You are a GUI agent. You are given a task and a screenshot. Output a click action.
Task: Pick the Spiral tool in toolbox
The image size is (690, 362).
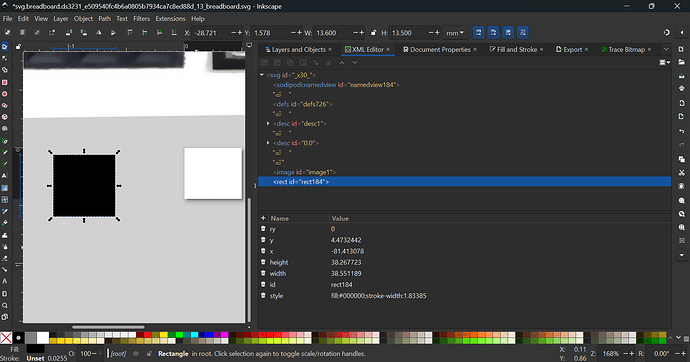pyautogui.click(x=5, y=129)
